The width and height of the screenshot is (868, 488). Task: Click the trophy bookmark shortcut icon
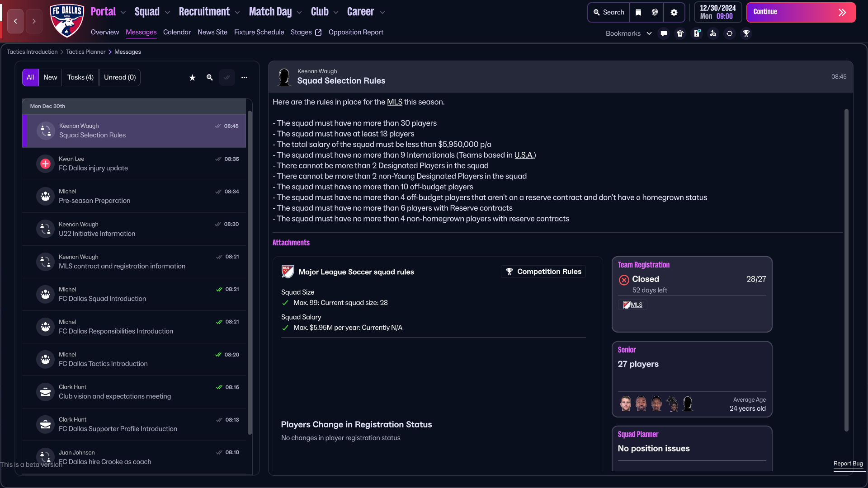[746, 33]
